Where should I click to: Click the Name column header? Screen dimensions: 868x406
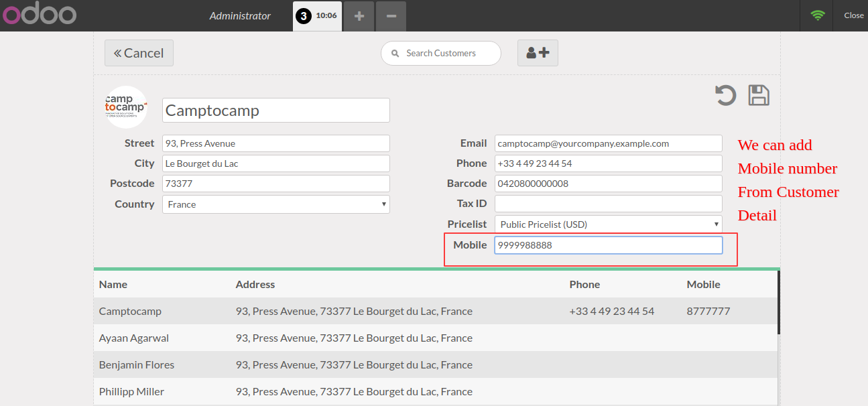click(113, 284)
